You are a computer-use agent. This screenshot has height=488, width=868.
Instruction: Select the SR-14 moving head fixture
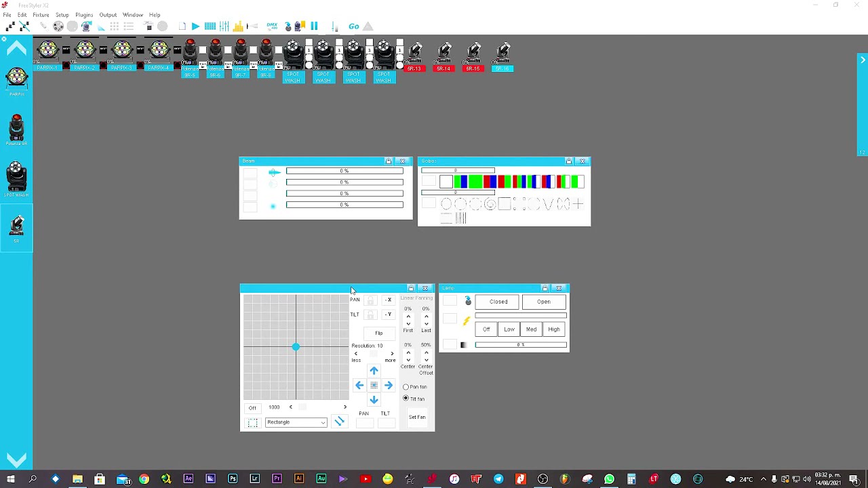444,57
